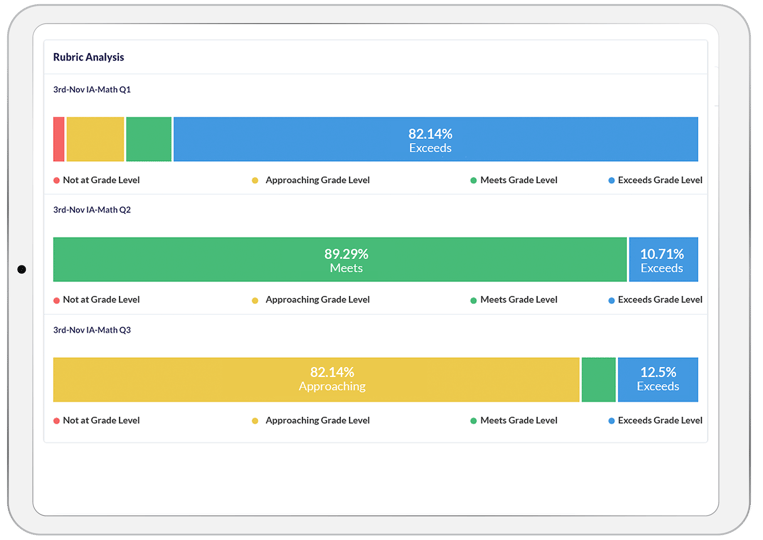This screenshot has width=763, height=540.
Task: Click the 82.14% Approaching yellow bar in Q3
Action: [316, 379]
